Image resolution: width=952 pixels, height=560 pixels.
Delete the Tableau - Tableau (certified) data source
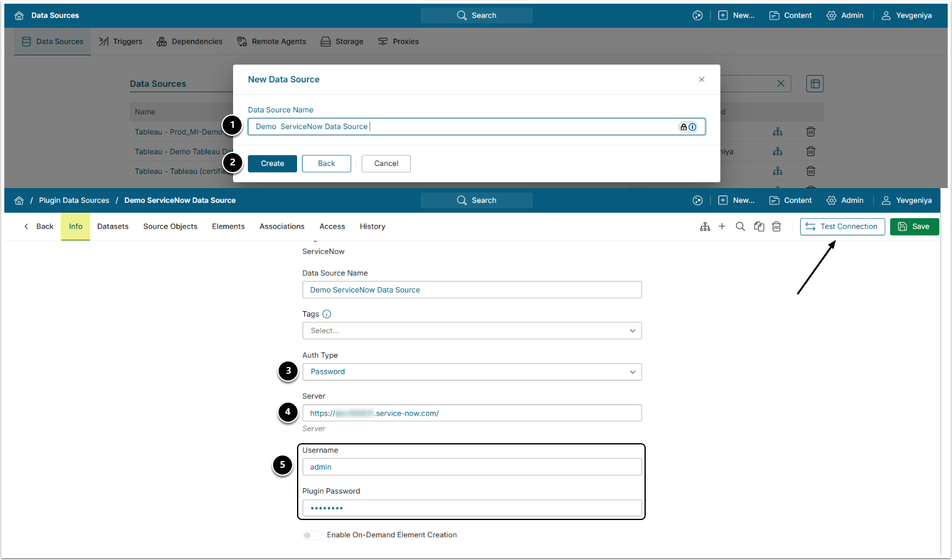[x=811, y=171]
